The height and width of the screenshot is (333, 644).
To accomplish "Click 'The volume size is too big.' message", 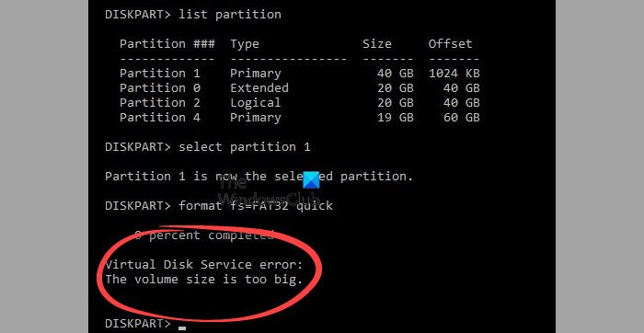I will pyautogui.click(x=204, y=280).
